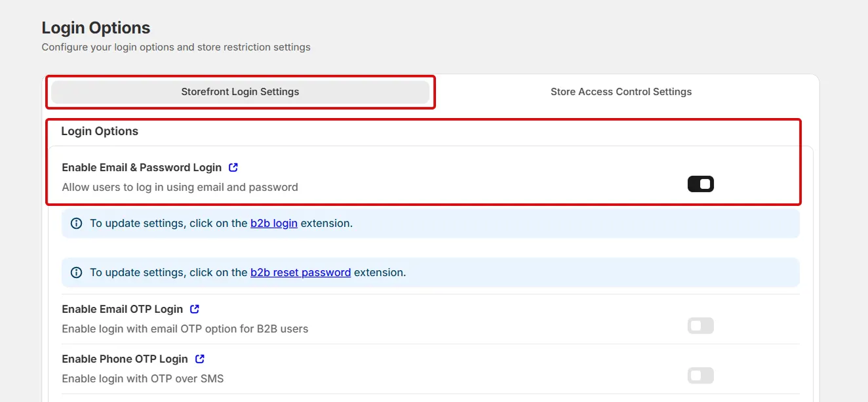Click 'Enable Email OTP Login' label
Viewport: 868px width, 402px height.
coord(122,309)
